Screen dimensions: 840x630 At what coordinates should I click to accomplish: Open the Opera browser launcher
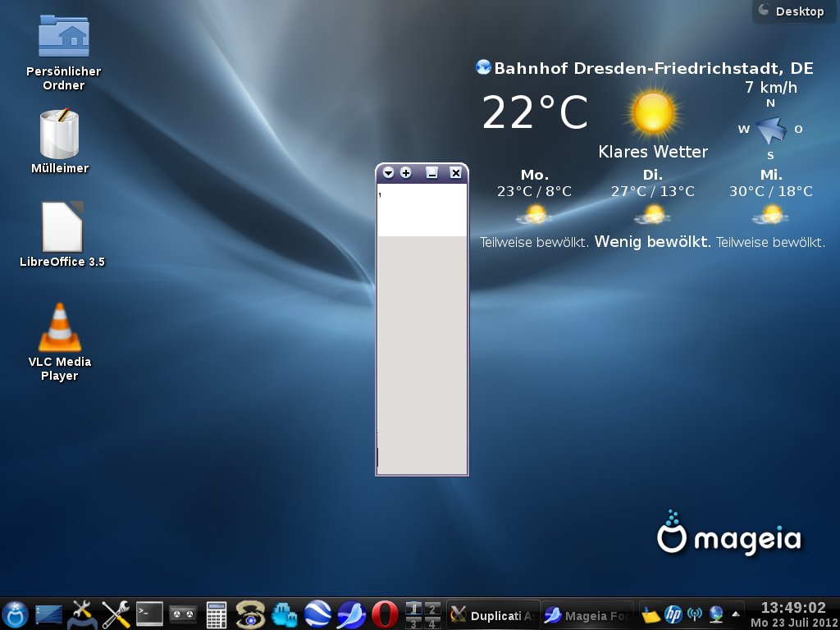[x=384, y=614]
